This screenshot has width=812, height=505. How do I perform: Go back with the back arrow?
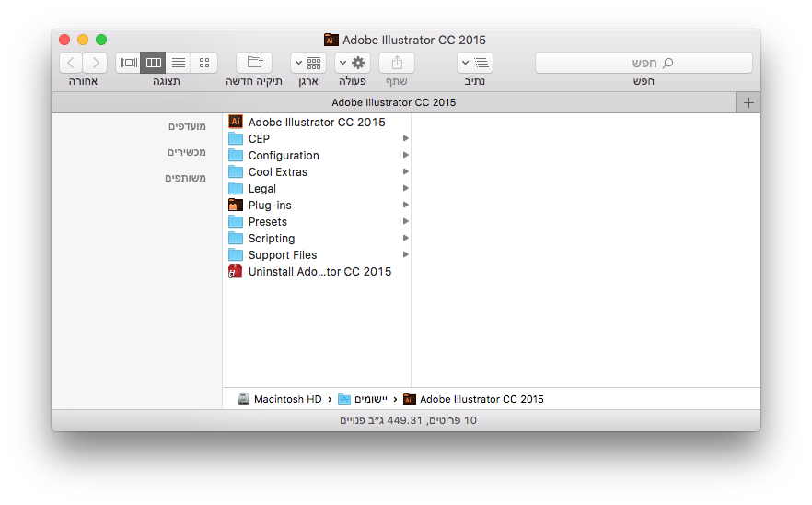click(71, 63)
